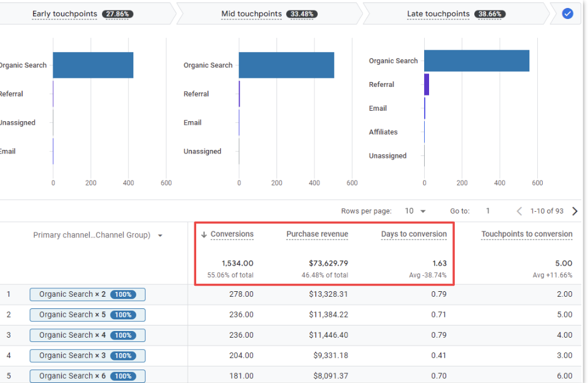Click Referral bar in Late touchpoints chart
Image resolution: width=588 pixels, height=383 pixels.
point(427,84)
